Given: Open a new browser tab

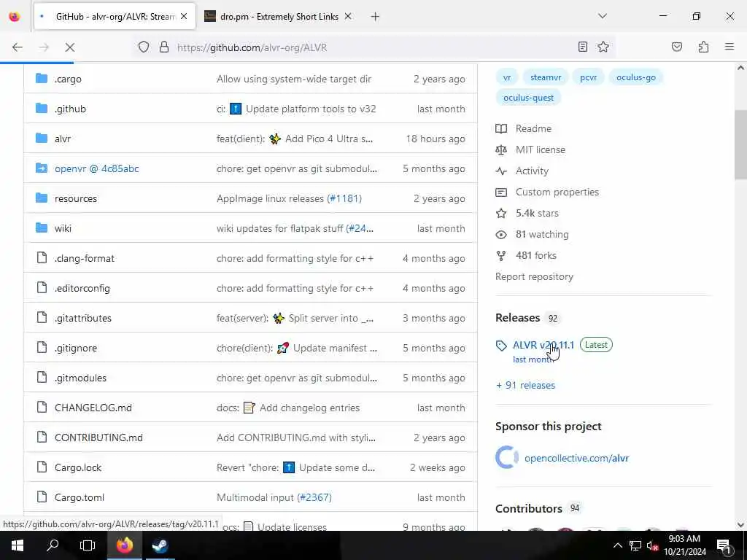Looking at the screenshot, I should coord(375,17).
